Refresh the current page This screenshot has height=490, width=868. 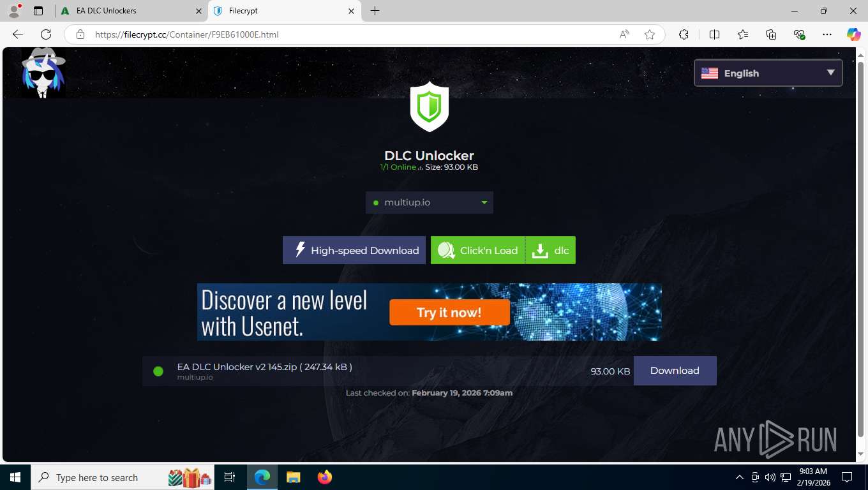coord(46,34)
